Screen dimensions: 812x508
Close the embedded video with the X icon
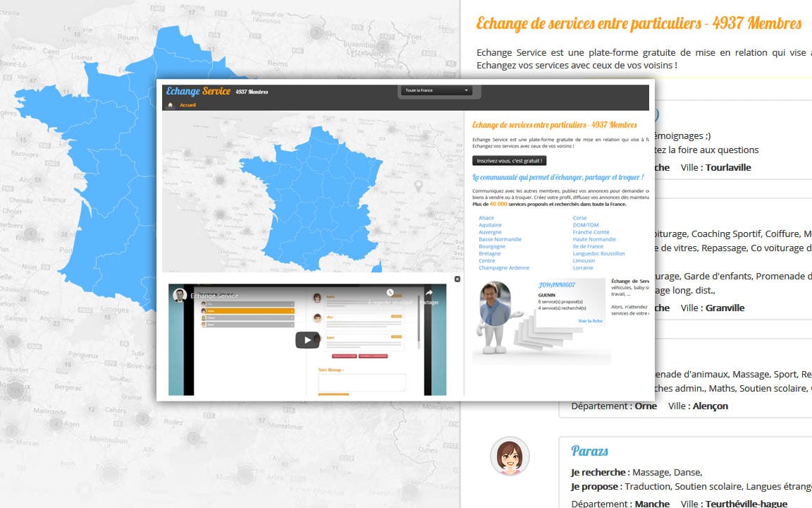pos(457,279)
